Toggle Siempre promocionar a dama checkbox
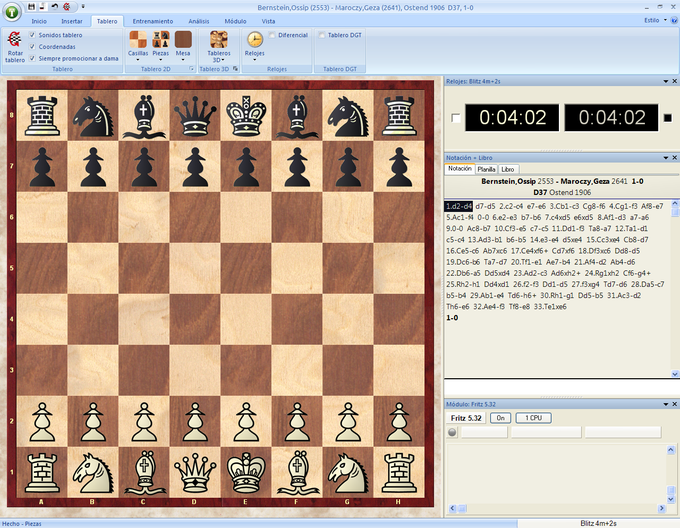This screenshot has width=680, height=528. coord(32,58)
